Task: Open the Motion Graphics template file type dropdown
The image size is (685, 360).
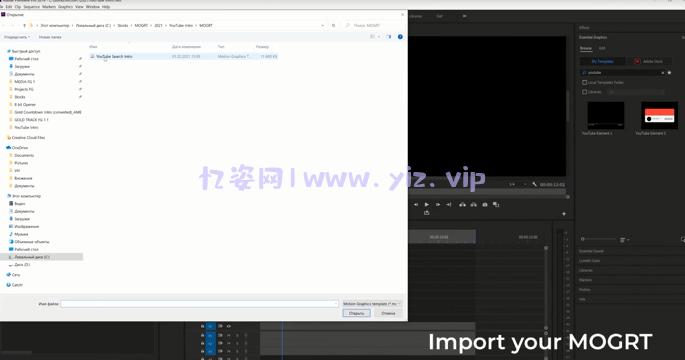Action: 372,304
